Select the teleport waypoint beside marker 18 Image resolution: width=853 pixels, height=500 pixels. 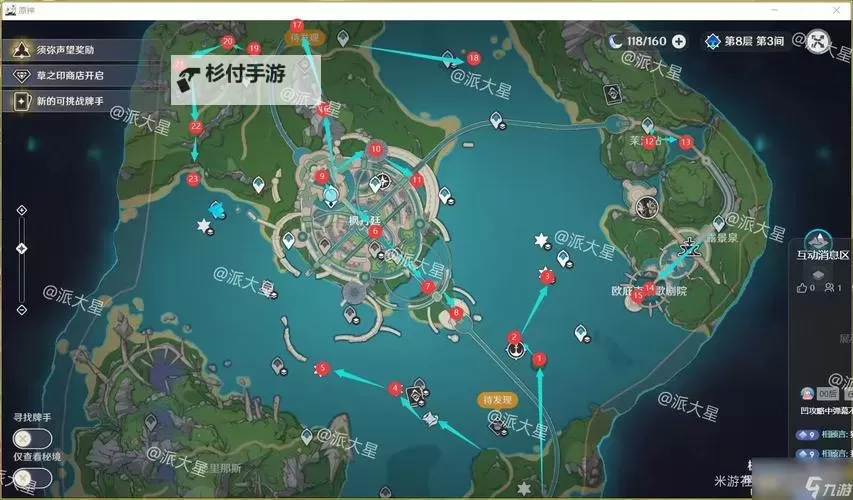(448, 58)
